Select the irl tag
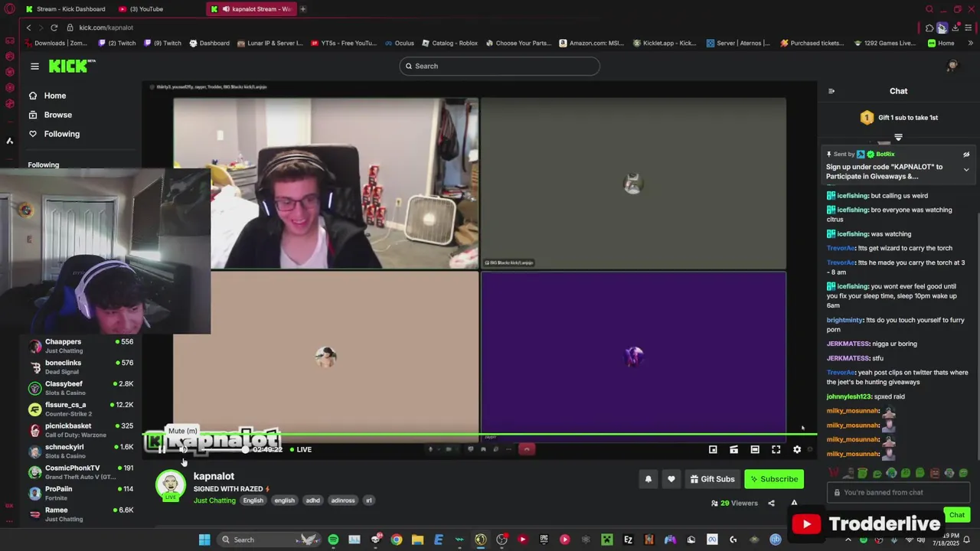Image resolution: width=980 pixels, height=551 pixels. click(368, 500)
